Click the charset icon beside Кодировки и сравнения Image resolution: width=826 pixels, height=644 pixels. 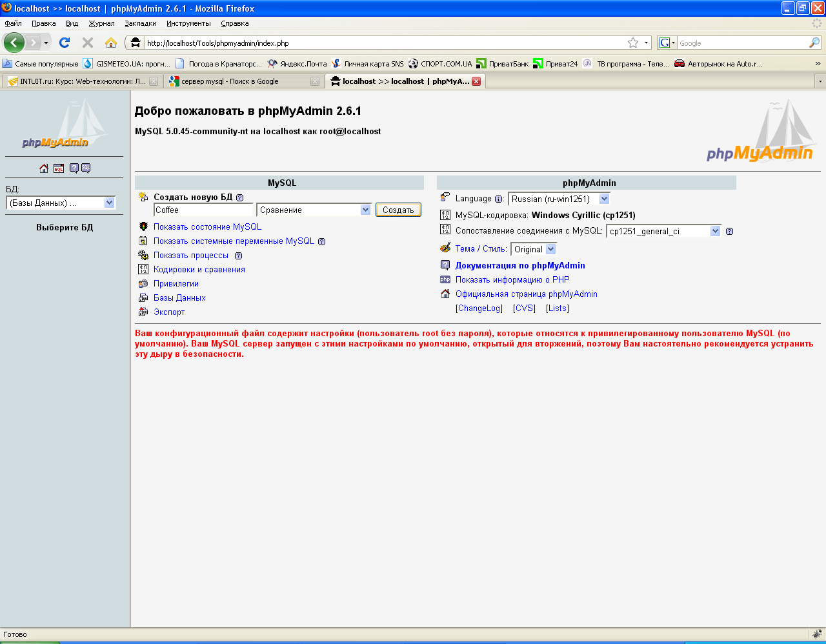point(143,269)
